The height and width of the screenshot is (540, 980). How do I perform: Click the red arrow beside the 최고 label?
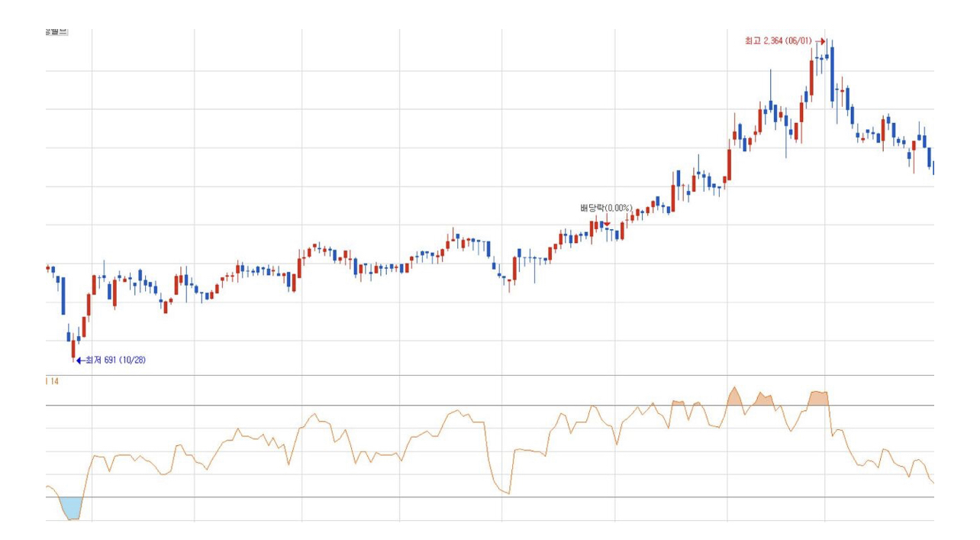pos(820,41)
